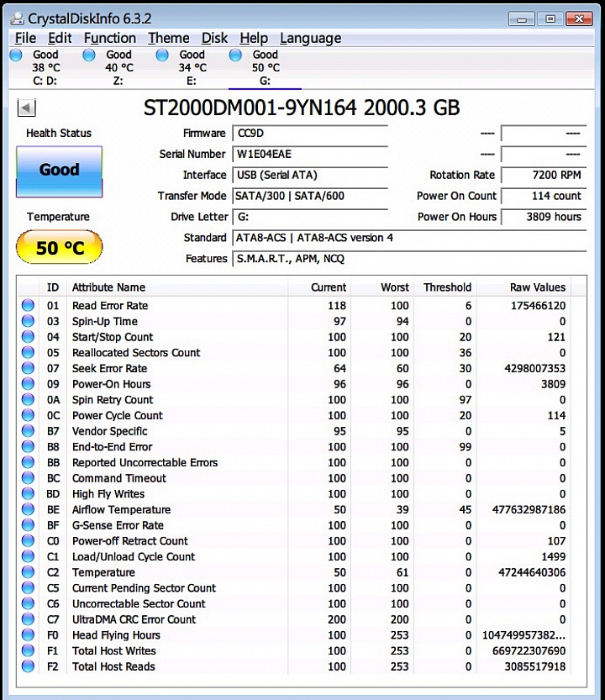
Task: Go to the previous disk with the arrow
Action: [x=26, y=108]
